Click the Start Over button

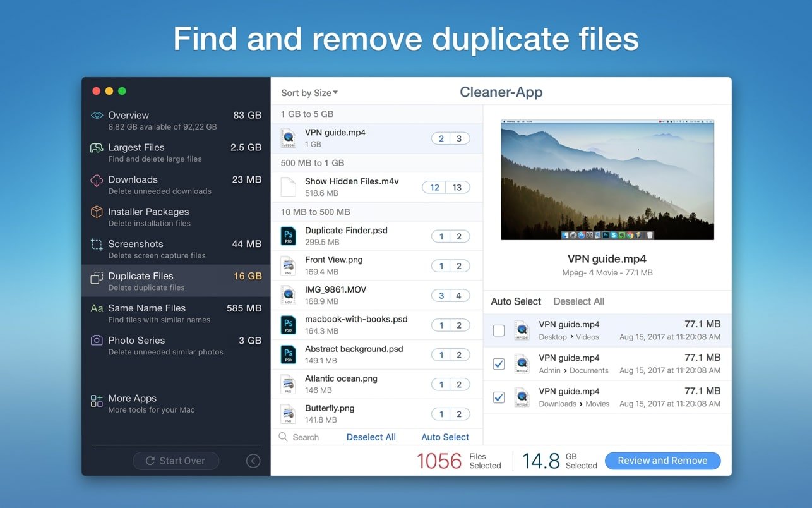click(176, 461)
